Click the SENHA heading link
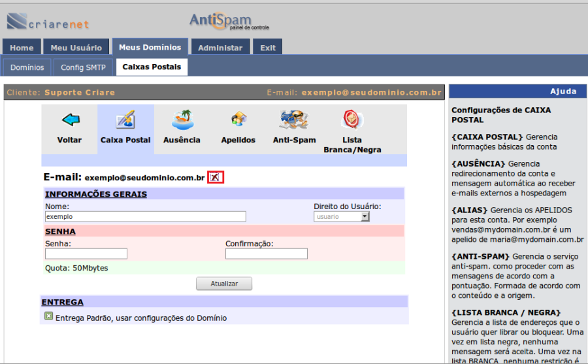Viewport: 588px width, 364px height. (x=60, y=231)
